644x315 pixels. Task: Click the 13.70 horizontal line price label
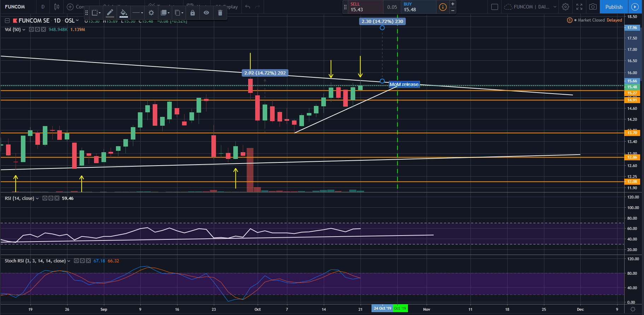[x=632, y=133]
